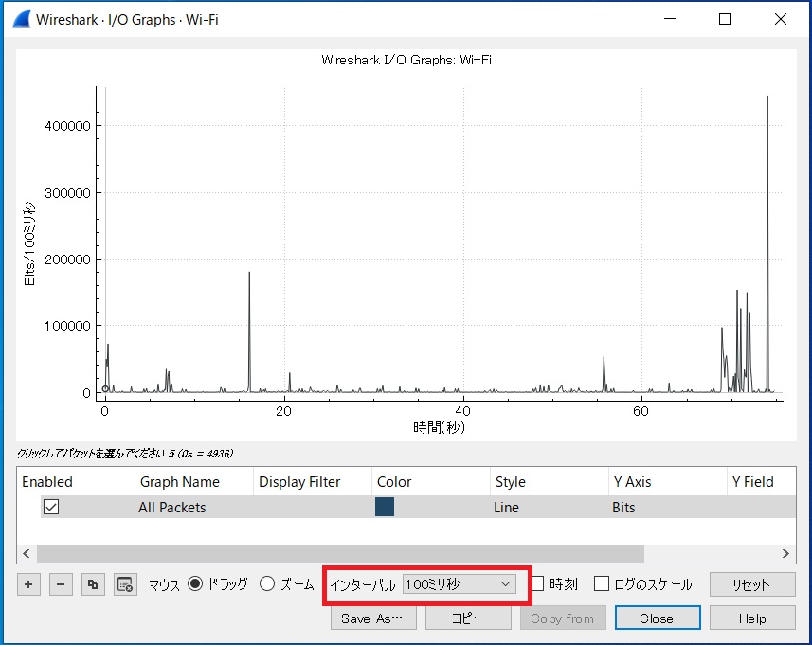Click the Bits Y Axis cell
The height and width of the screenshot is (645, 812).
[668, 507]
